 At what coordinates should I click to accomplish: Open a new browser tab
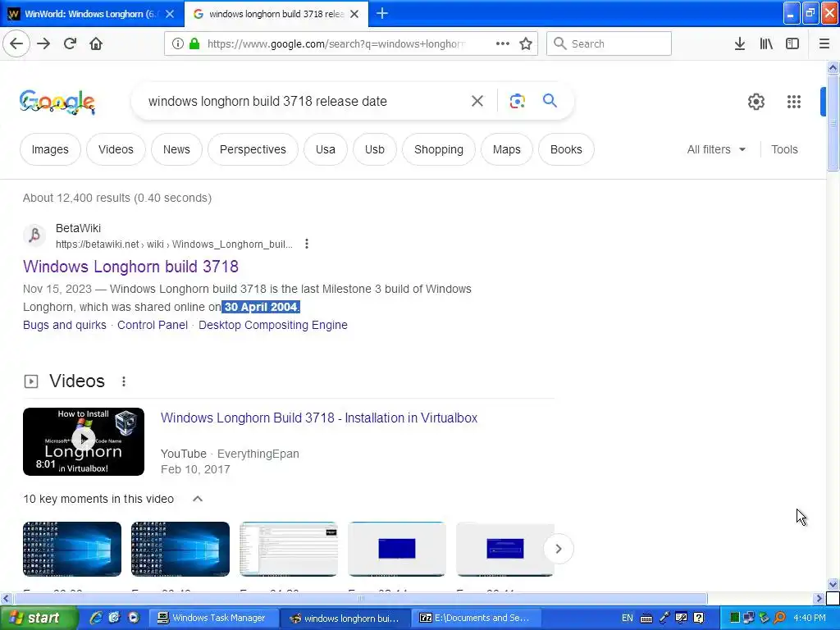click(x=382, y=13)
